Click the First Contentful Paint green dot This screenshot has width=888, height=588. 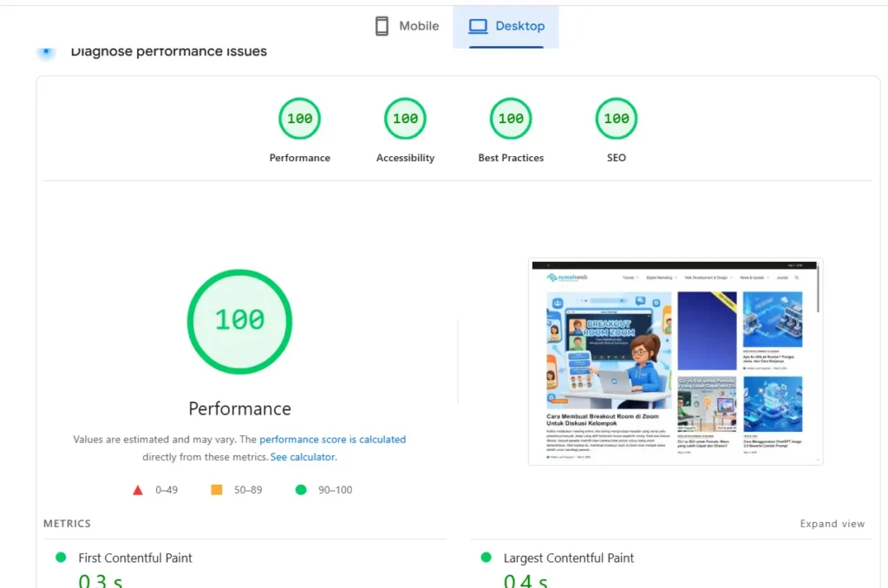click(61, 558)
